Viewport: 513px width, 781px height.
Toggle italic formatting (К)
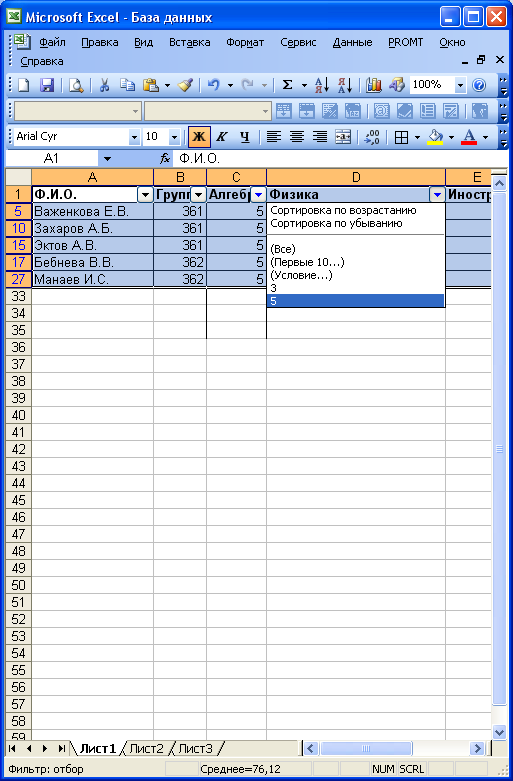tap(222, 136)
